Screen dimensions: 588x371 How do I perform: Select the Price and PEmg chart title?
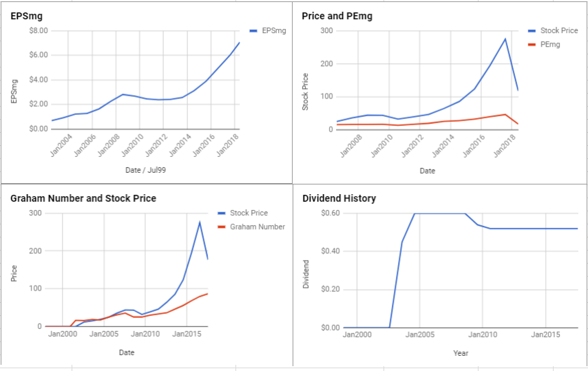pyautogui.click(x=337, y=16)
